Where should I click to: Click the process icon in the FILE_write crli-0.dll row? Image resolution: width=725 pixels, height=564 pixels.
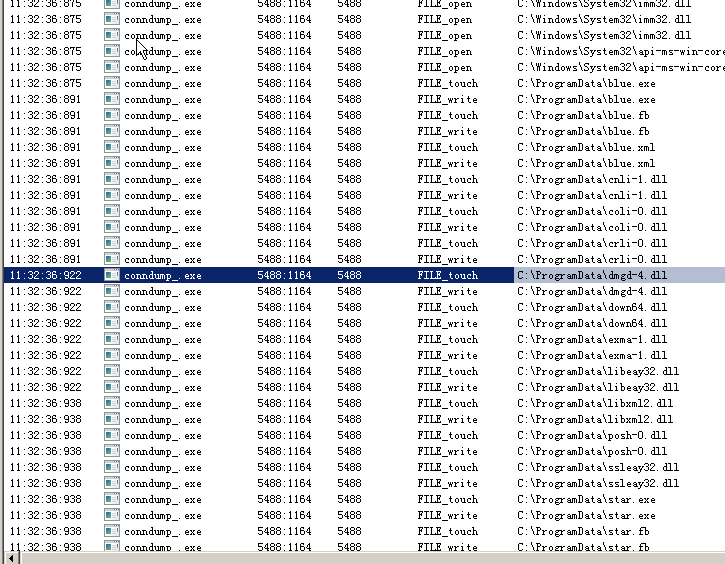[112, 259]
